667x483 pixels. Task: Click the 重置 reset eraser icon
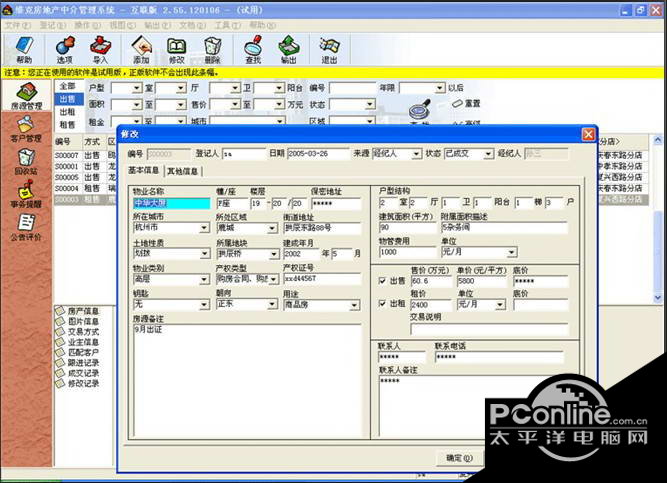point(466,103)
